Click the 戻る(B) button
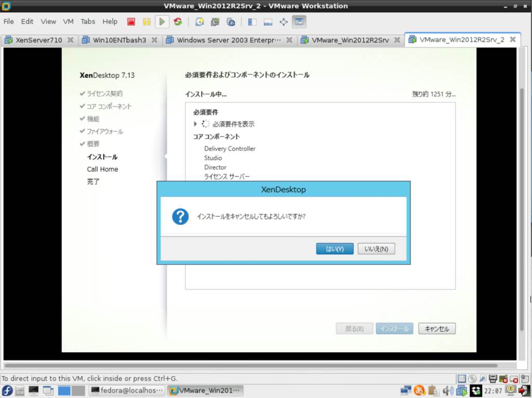532x398 pixels. [x=354, y=328]
